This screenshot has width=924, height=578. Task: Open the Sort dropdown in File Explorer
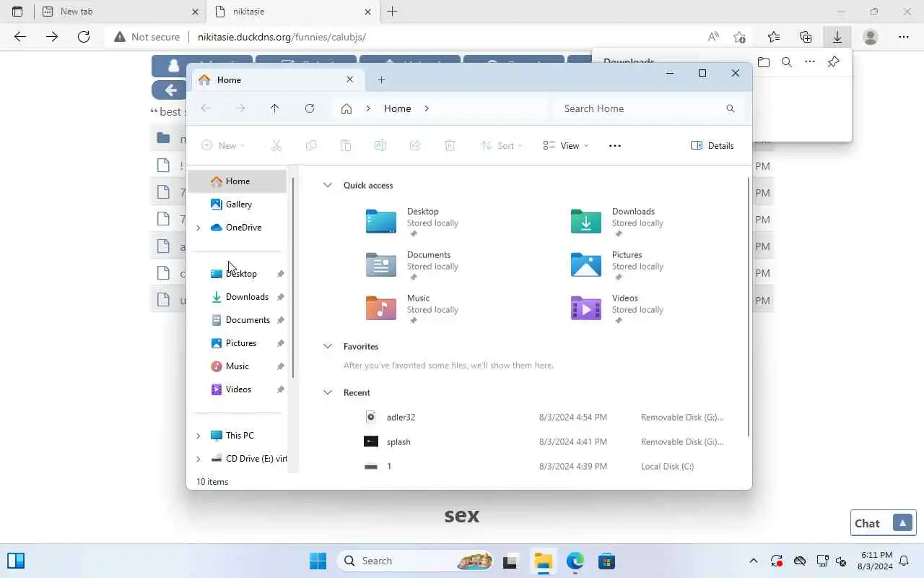click(x=502, y=145)
